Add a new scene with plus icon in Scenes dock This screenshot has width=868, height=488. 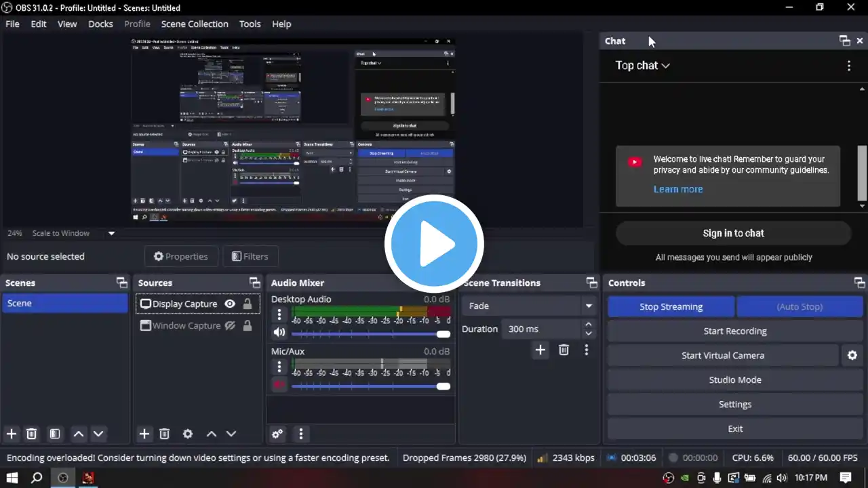click(12, 434)
